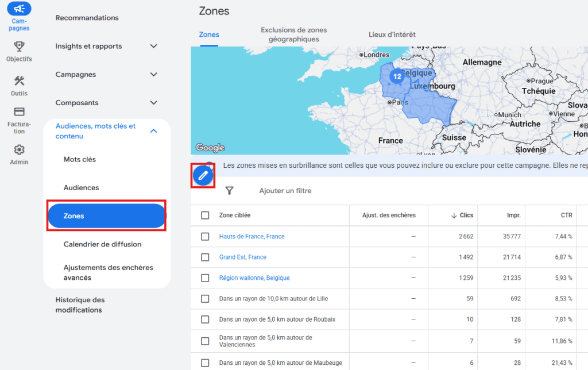588x370 pixels.
Task: Check the Maubeuge radius row checkbox
Action: tap(205, 363)
